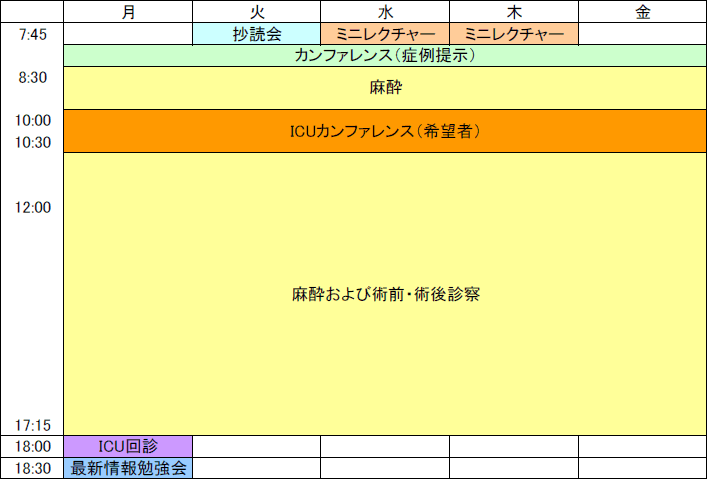Click the blue 最新情報勉強会 cell
707x479 pixels.
pyautogui.click(x=128, y=468)
